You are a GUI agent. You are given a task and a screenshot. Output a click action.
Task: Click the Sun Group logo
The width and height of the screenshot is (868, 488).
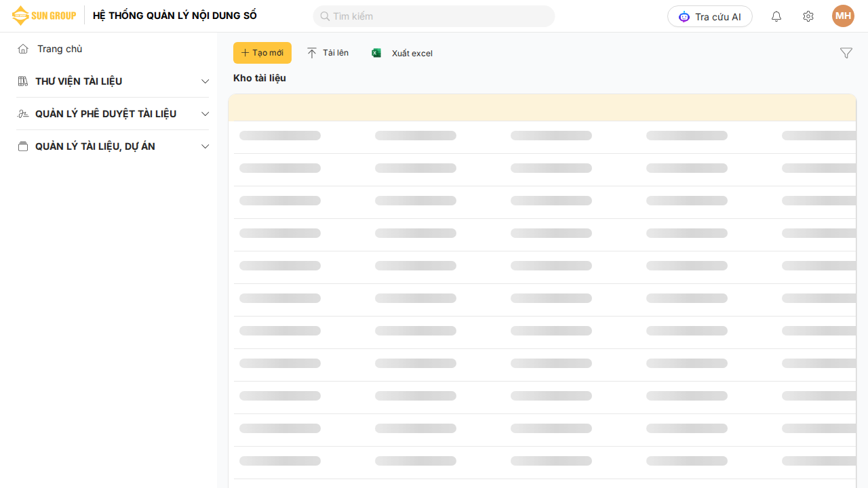44,16
